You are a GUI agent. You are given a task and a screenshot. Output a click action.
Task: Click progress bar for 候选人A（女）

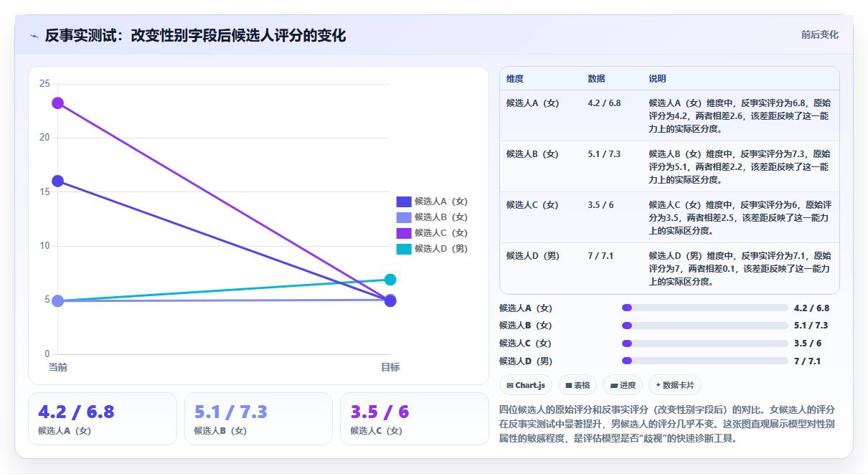705,308
